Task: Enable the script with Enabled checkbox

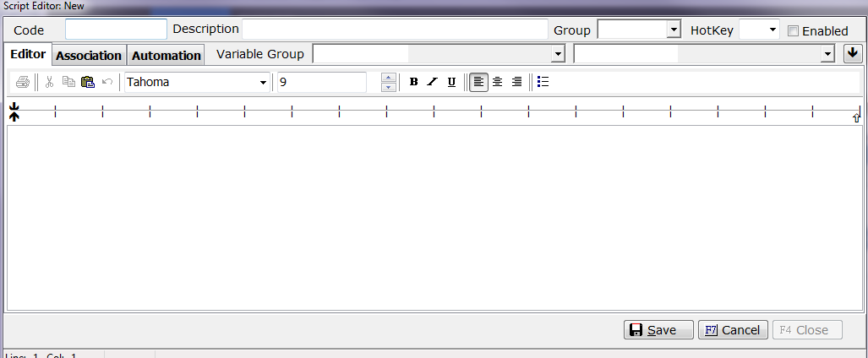Action: tap(793, 31)
